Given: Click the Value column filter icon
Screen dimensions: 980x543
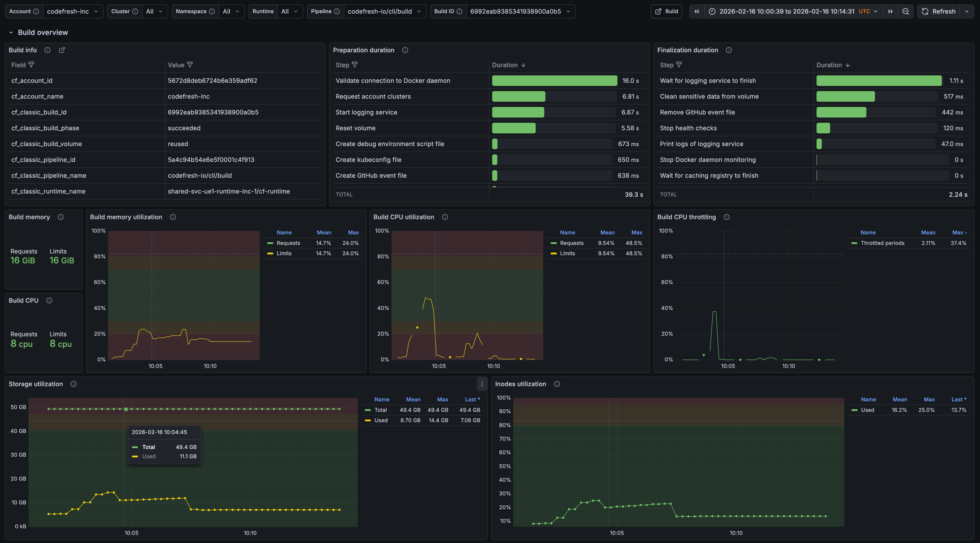Looking at the screenshot, I should (x=190, y=65).
